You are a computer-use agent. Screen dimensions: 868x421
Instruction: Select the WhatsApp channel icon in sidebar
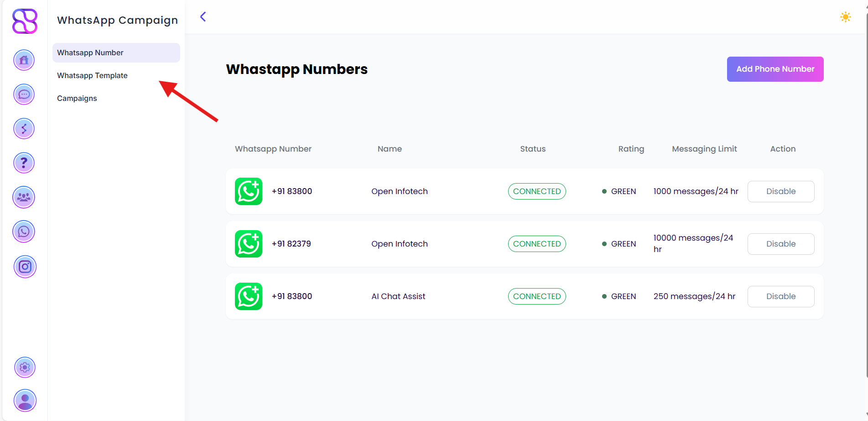[x=24, y=232]
